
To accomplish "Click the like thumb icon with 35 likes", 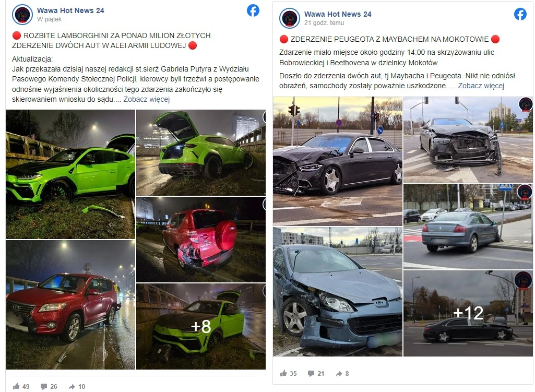I will click(x=283, y=373).
